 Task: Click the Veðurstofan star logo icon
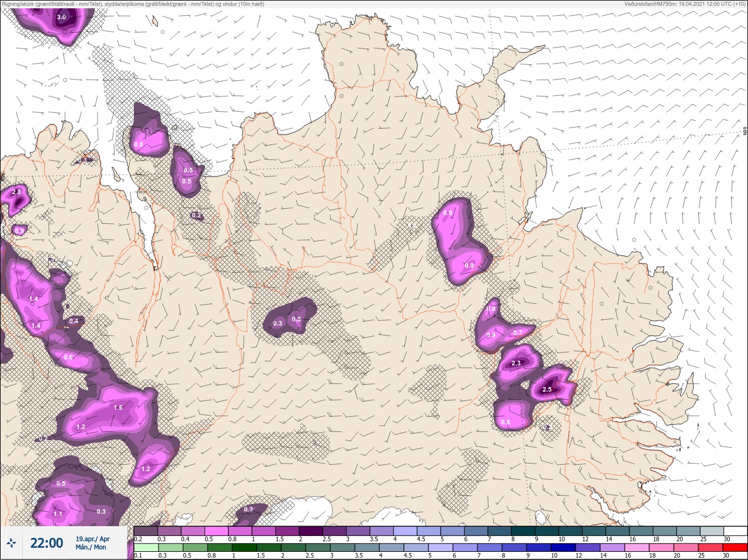(11, 544)
